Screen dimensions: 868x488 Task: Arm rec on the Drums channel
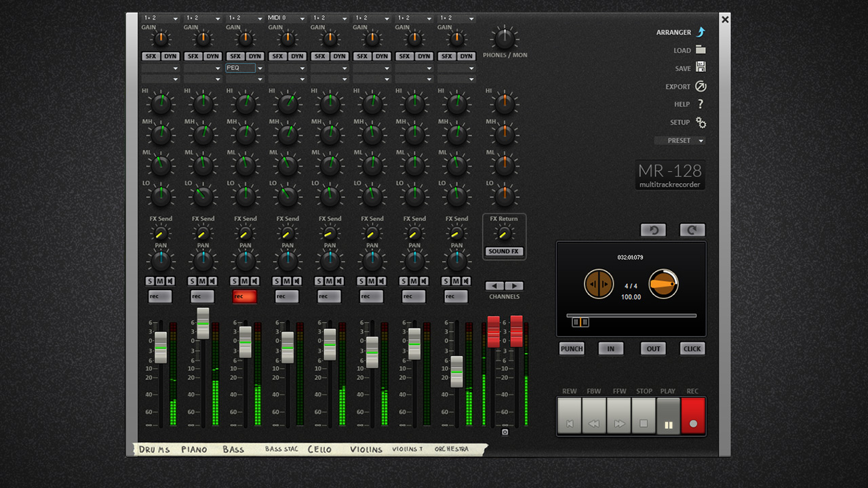click(x=160, y=296)
